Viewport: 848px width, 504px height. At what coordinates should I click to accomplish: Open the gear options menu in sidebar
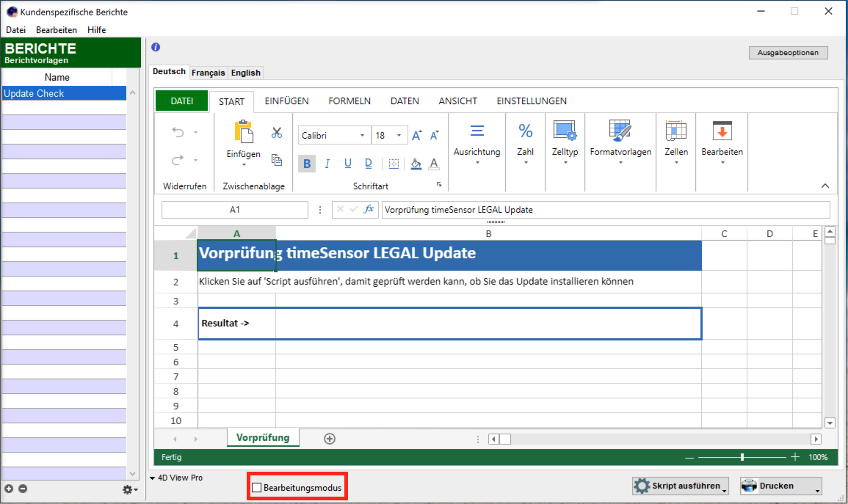130,489
